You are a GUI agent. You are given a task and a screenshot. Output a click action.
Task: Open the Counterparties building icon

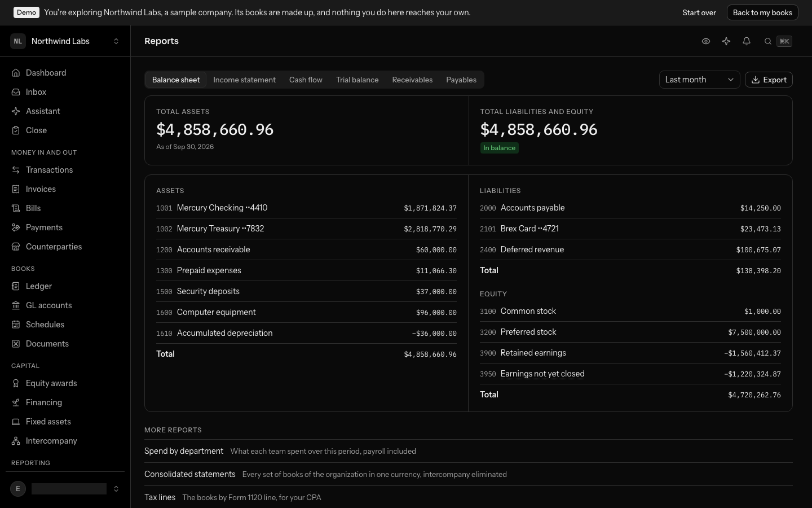[x=16, y=247]
